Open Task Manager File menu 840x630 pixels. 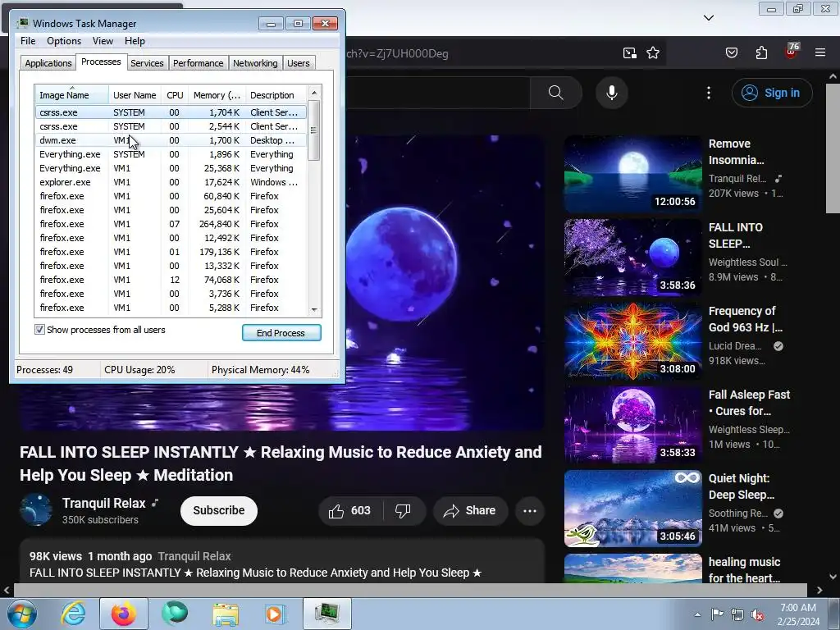click(x=28, y=41)
